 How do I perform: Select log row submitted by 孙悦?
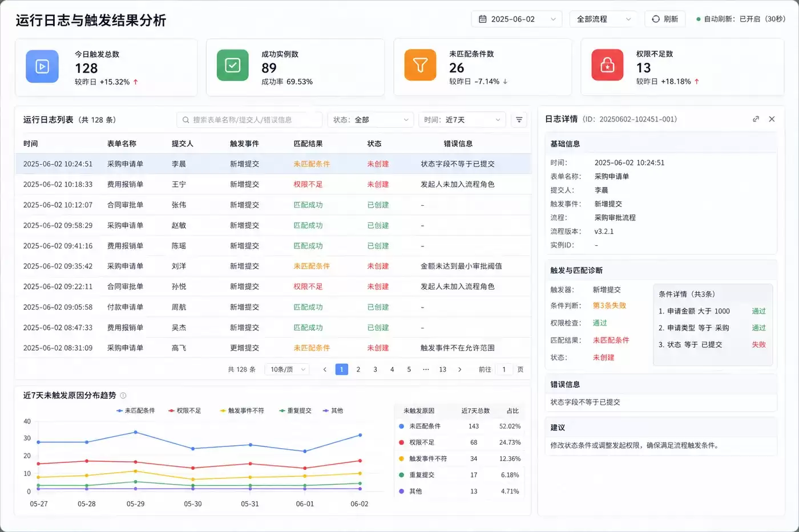click(273, 287)
